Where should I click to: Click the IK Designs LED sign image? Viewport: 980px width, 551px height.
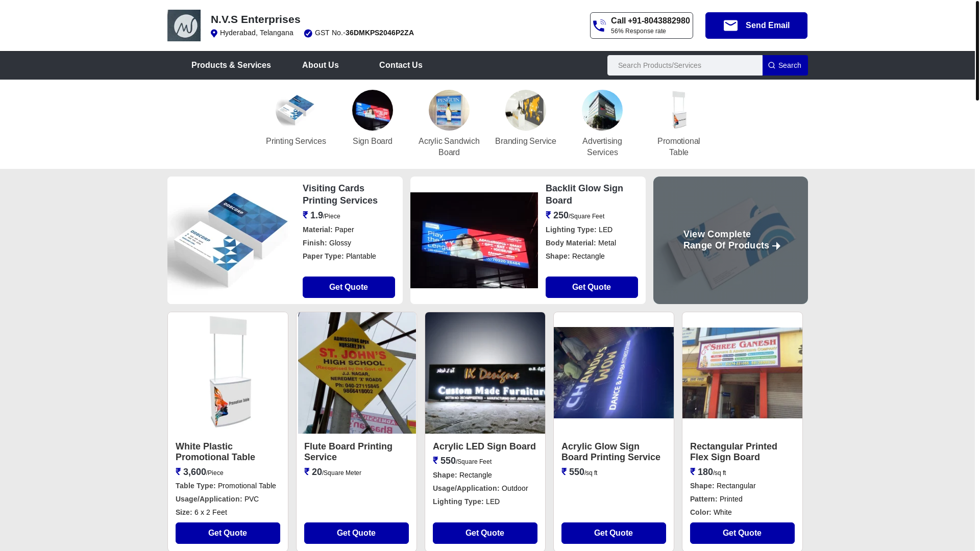click(x=485, y=373)
